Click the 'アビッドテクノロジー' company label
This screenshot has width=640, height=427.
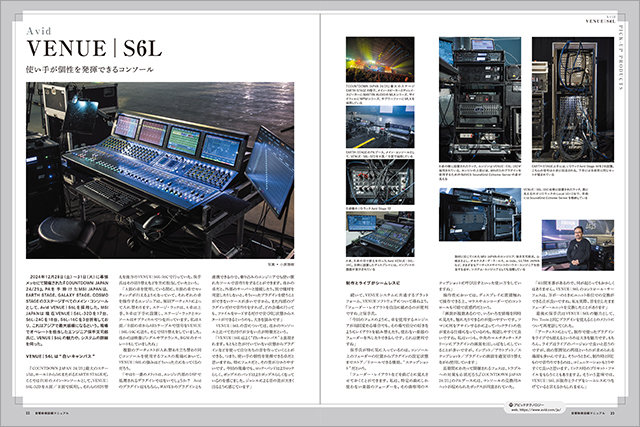(529, 404)
